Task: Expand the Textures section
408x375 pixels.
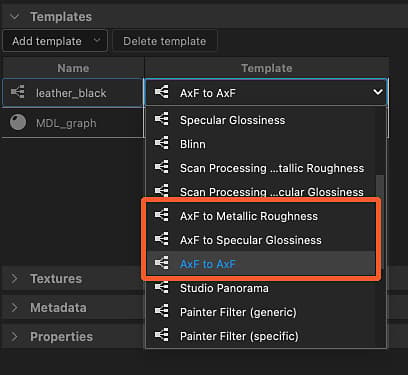Action: pos(14,279)
